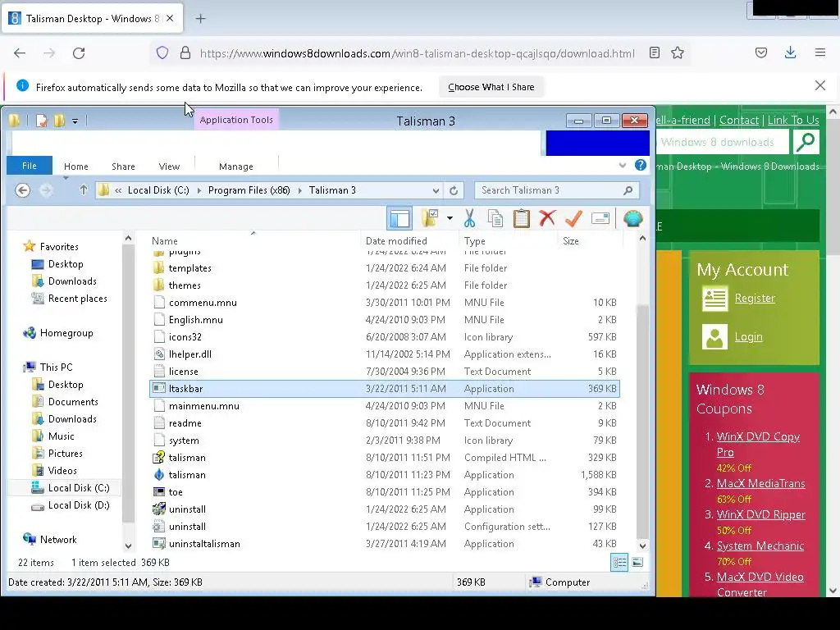
Task: Click the Application Tools contextual tab
Action: click(x=236, y=120)
